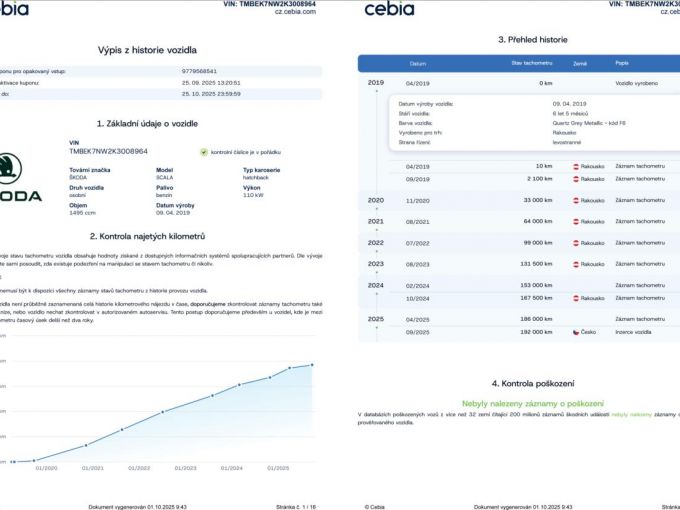Click the Stav tachometru column header
The width and height of the screenshot is (680, 510).
[x=532, y=63]
